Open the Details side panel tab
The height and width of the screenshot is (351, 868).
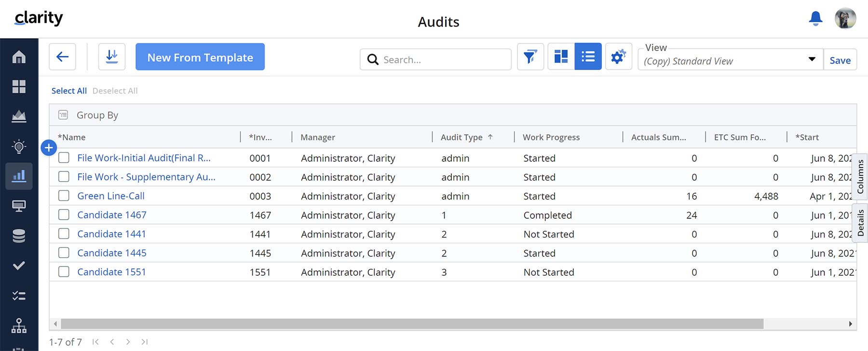tap(860, 223)
